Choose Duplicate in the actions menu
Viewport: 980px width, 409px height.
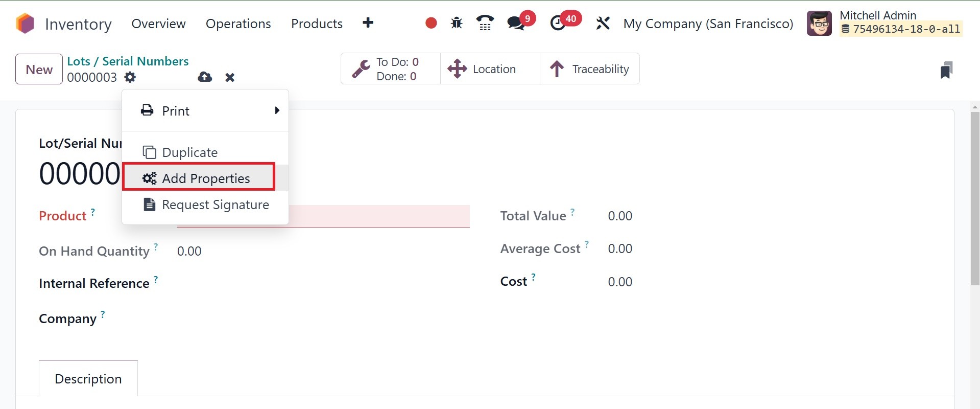189,152
